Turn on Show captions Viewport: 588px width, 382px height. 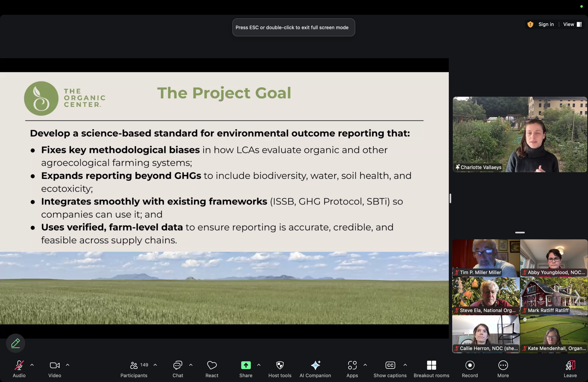[390, 365]
